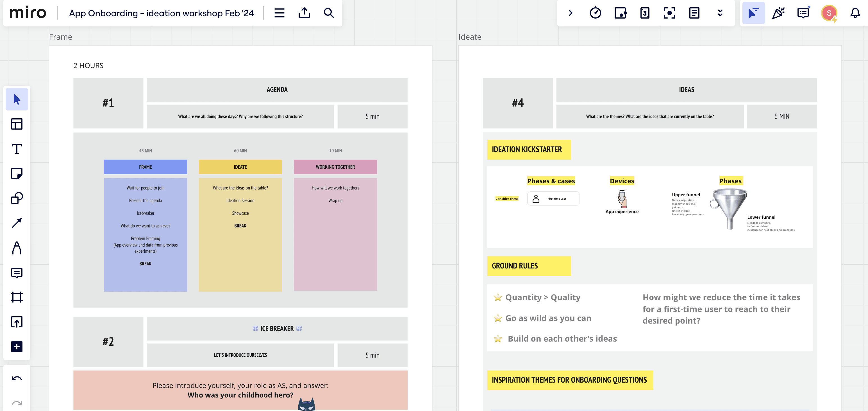
Task: Select the blue FRAME agenda block
Action: coord(145,167)
